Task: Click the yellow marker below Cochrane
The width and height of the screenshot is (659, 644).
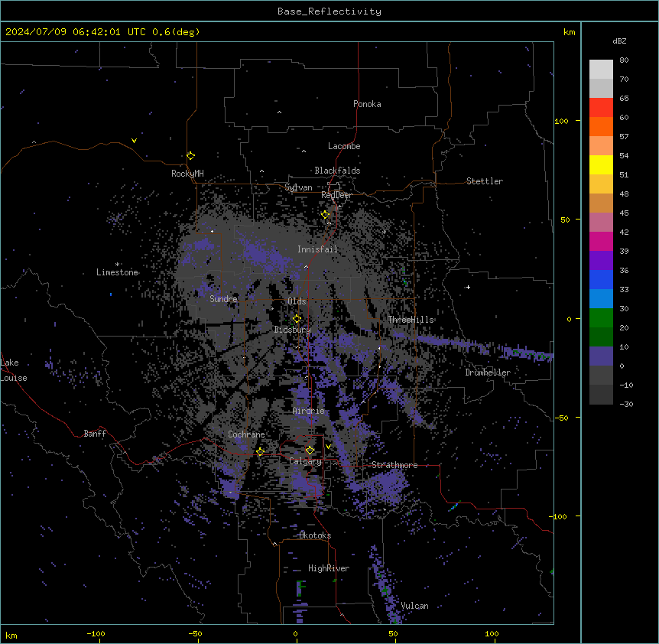Action: pyautogui.click(x=260, y=452)
